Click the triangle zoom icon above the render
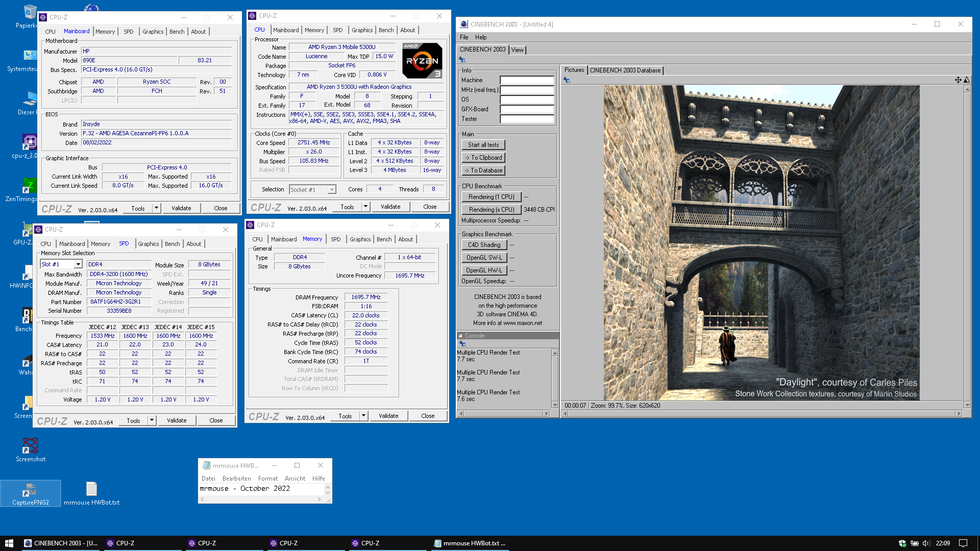The height and width of the screenshot is (551, 980). pyautogui.click(x=967, y=80)
